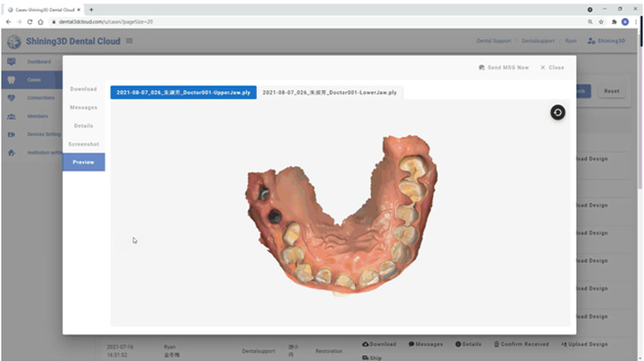
Task: Open the Messages section in the dialog
Action: [x=83, y=107]
